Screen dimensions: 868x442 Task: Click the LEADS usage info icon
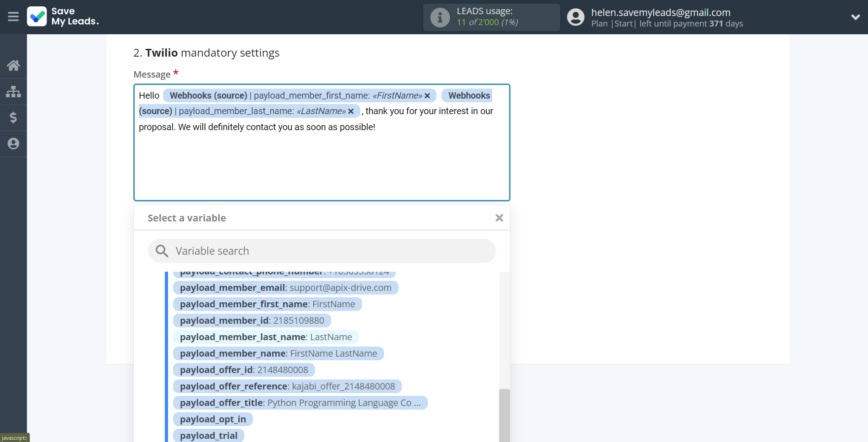(x=440, y=17)
